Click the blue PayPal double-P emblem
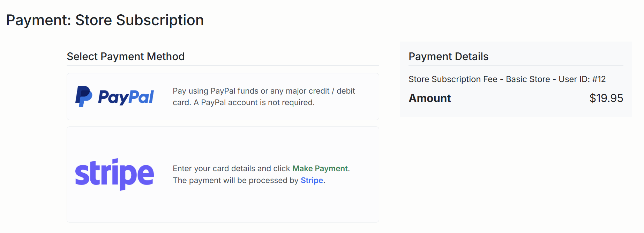 tap(84, 96)
